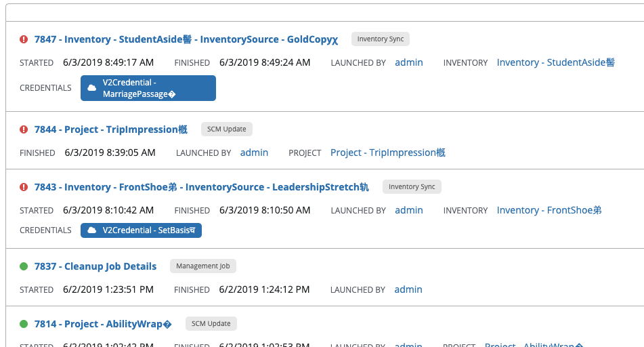Open job 7843 Inventory FrontShoe LeadershipStretch

coord(202,187)
